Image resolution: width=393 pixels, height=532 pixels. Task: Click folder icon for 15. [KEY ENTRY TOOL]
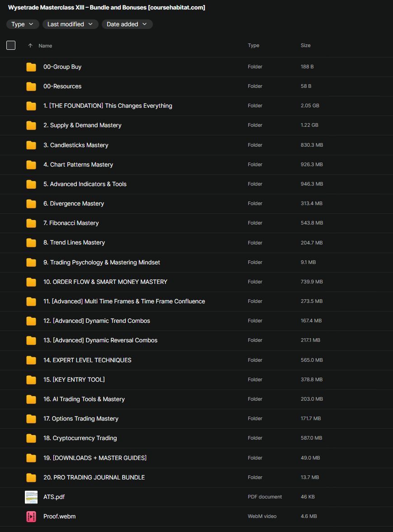coord(31,380)
